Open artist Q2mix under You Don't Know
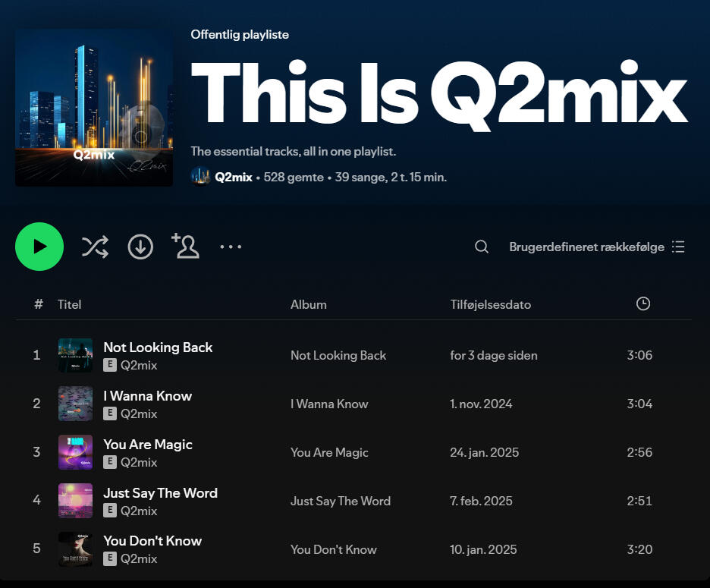 click(139, 558)
